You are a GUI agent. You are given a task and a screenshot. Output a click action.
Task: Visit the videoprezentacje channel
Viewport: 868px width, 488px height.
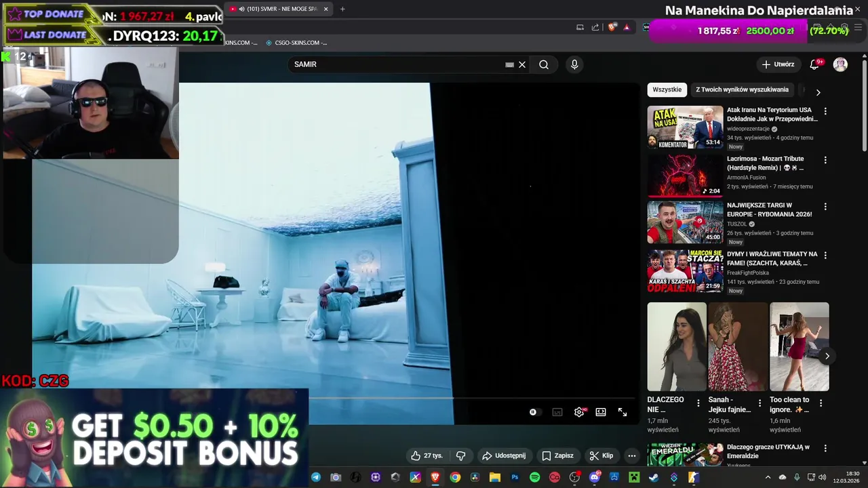[x=748, y=129]
